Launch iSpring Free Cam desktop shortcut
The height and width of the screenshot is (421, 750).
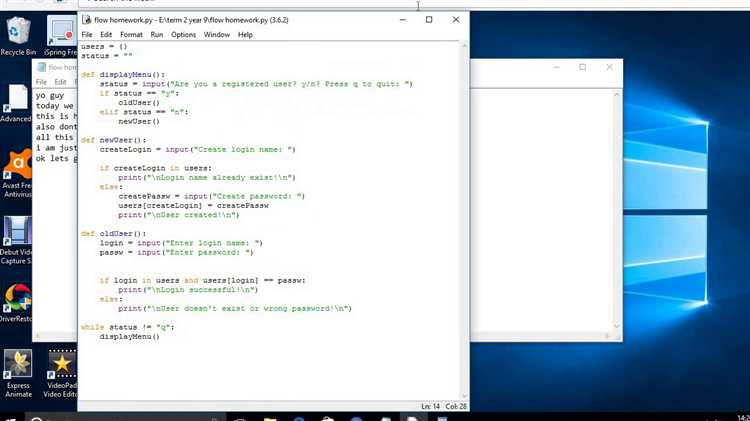click(x=62, y=36)
